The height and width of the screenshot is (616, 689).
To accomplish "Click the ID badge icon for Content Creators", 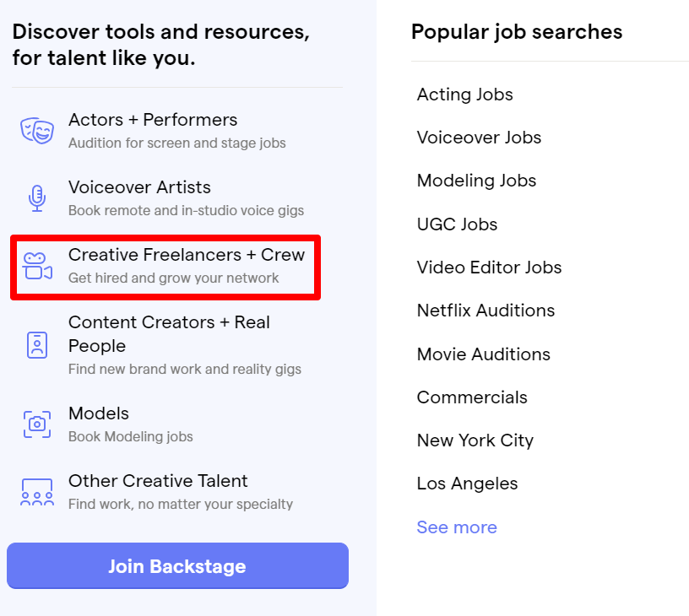I will 37,345.
